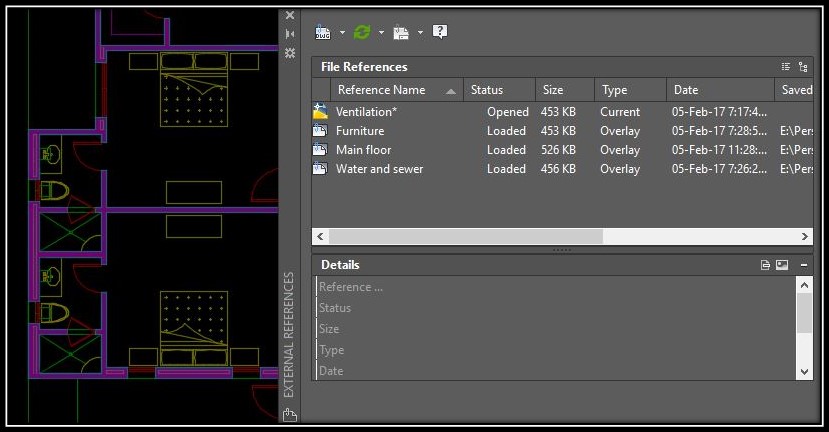Open the Attach DWG dropdown arrow
Screen dimensions: 829x432
pyautogui.click(x=342, y=33)
